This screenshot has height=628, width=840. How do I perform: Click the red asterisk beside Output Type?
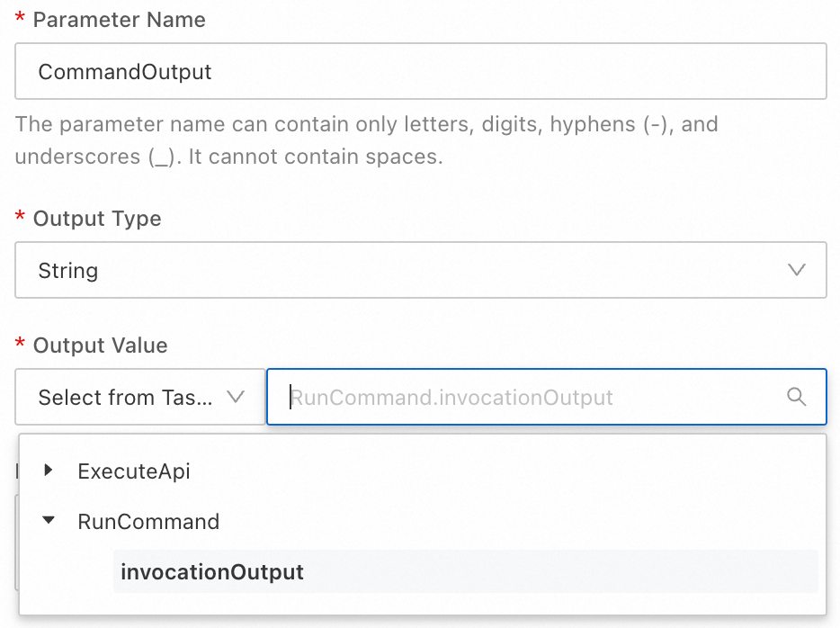[20, 218]
